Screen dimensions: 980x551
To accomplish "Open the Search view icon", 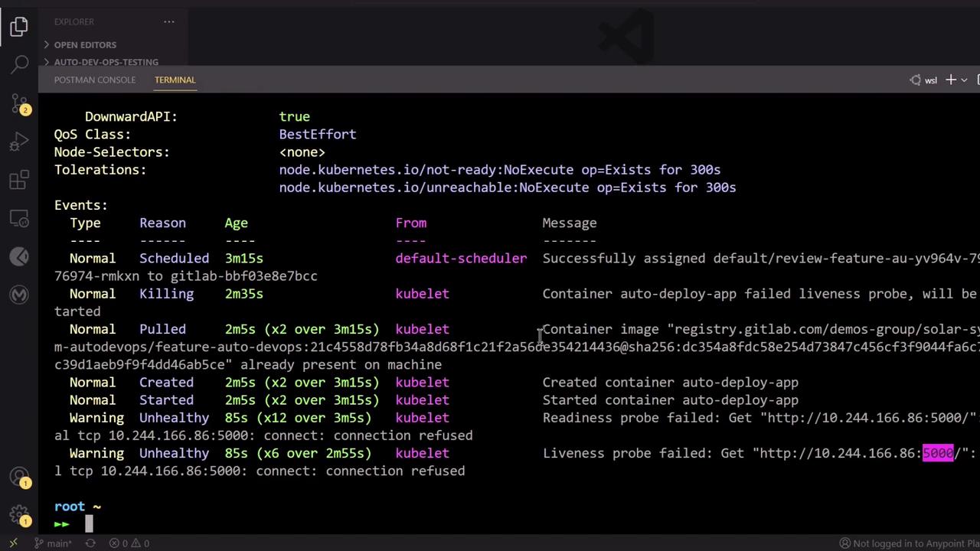I will pos(19,64).
